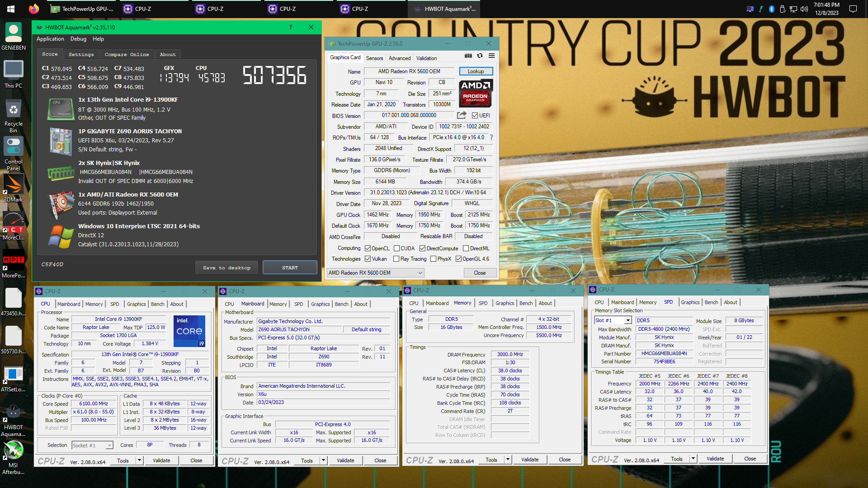
Task: Expand Tools dropdown arrow in CPU-Z SPD window
Action: [693, 459]
